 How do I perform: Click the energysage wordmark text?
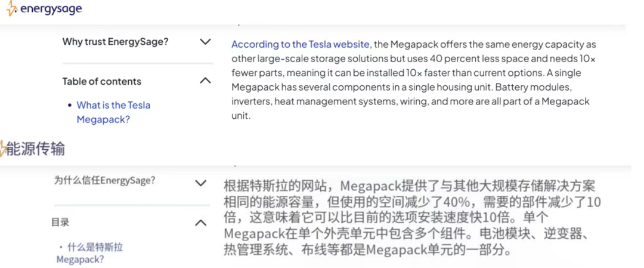click(x=51, y=9)
